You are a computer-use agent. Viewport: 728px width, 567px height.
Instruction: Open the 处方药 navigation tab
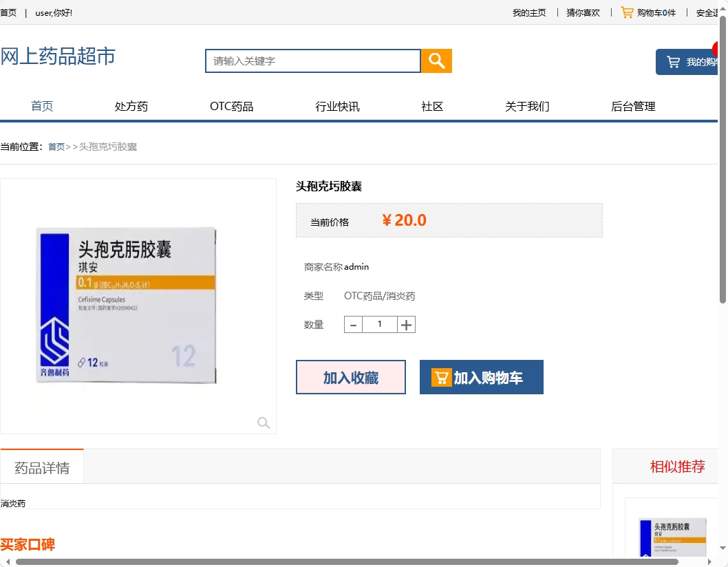131,106
